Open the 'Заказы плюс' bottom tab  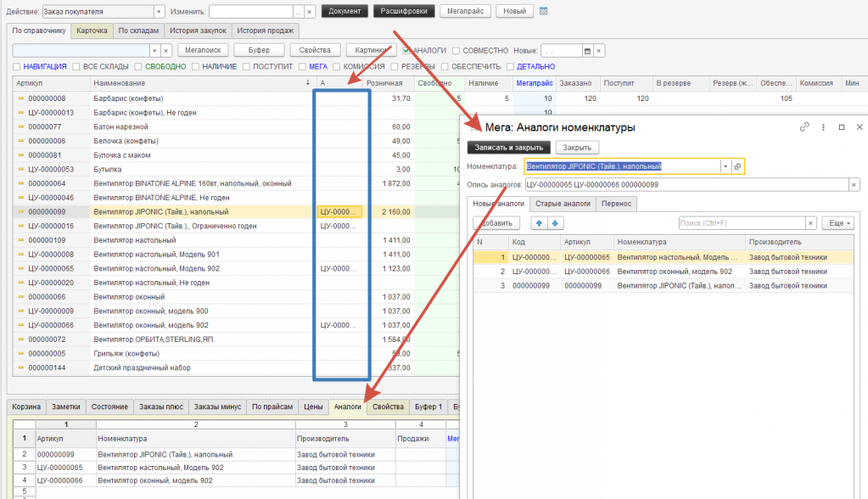161,406
